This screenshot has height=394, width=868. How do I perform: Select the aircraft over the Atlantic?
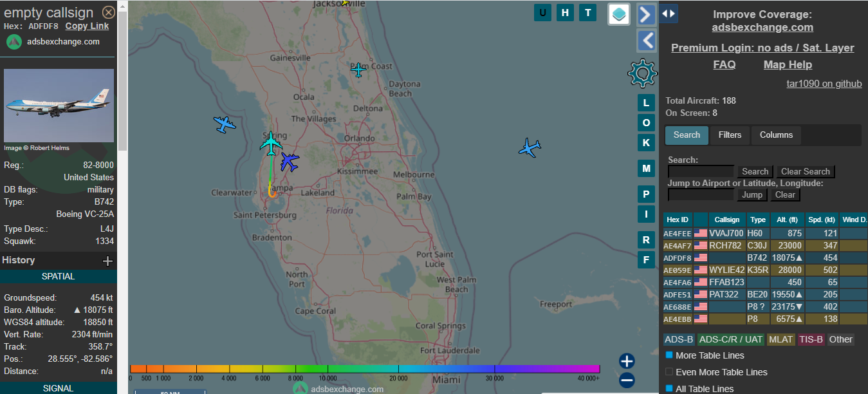click(530, 148)
